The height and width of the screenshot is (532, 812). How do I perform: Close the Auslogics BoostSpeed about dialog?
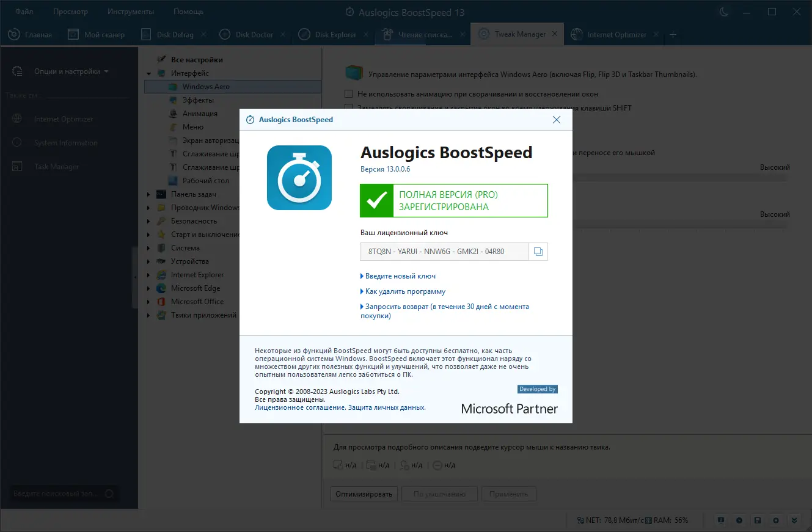tap(557, 120)
